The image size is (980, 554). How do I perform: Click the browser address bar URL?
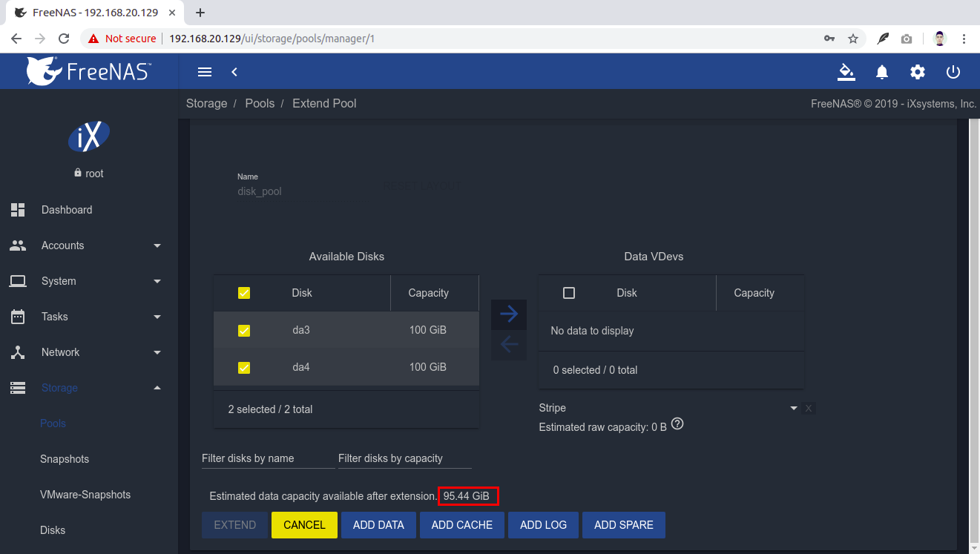point(272,39)
